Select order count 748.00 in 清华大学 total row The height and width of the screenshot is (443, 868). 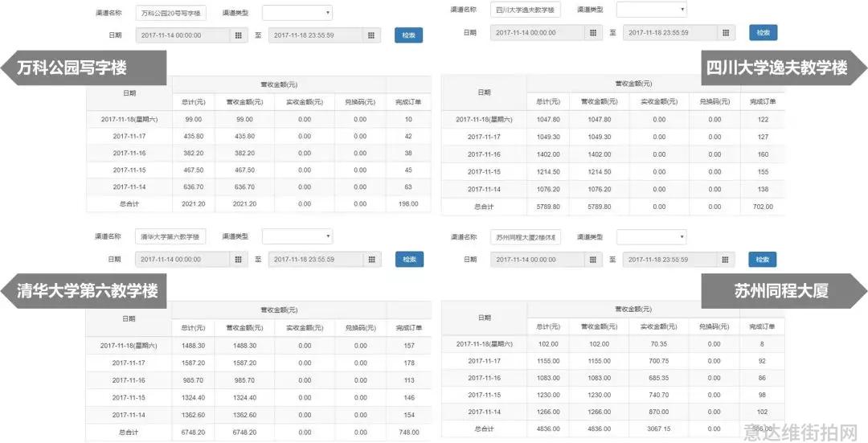point(408,433)
